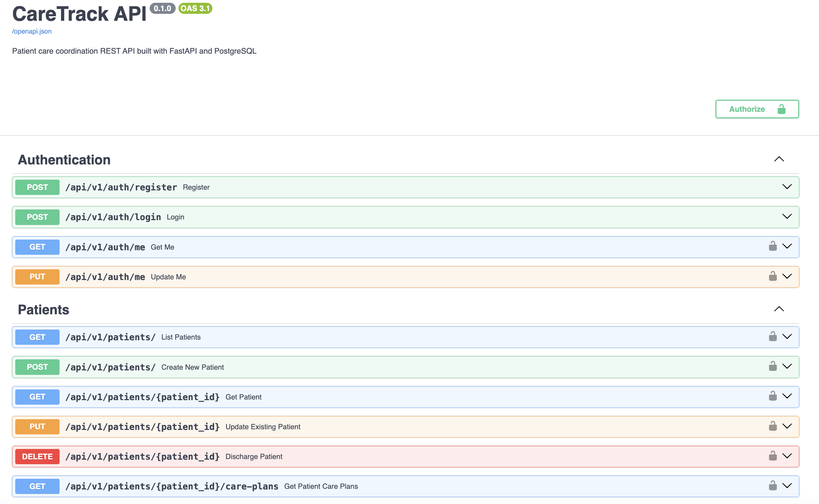Expand the Discharge Patient chevron
819x504 pixels.
tap(787, 456)
